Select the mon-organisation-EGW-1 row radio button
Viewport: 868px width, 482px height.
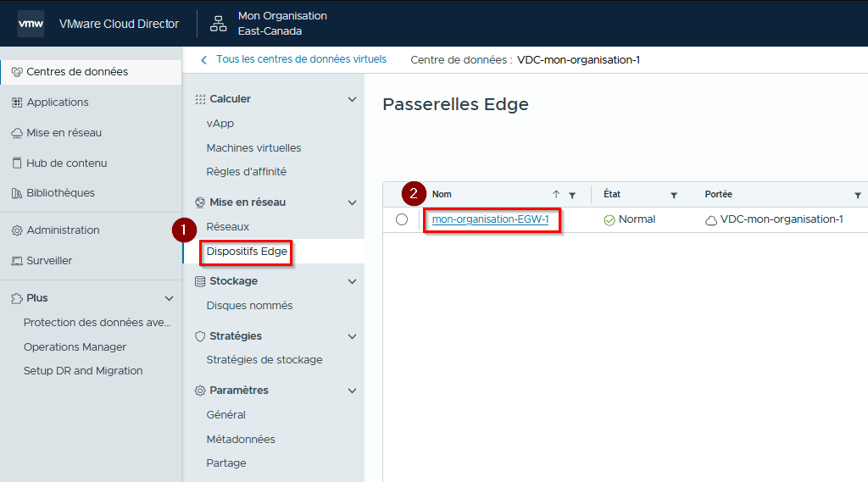(x=402, y=219)
